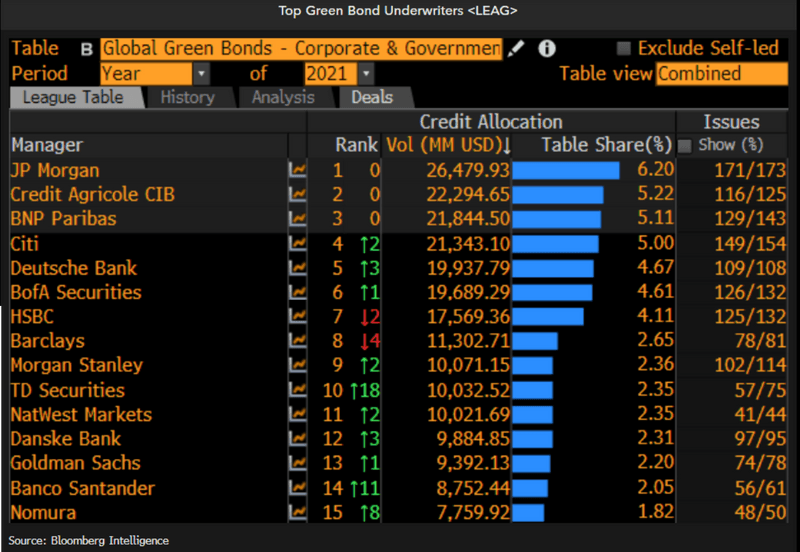Open chart icon for Barclays row
Viewport: 800px width, 552px height.
pos(297,341)
